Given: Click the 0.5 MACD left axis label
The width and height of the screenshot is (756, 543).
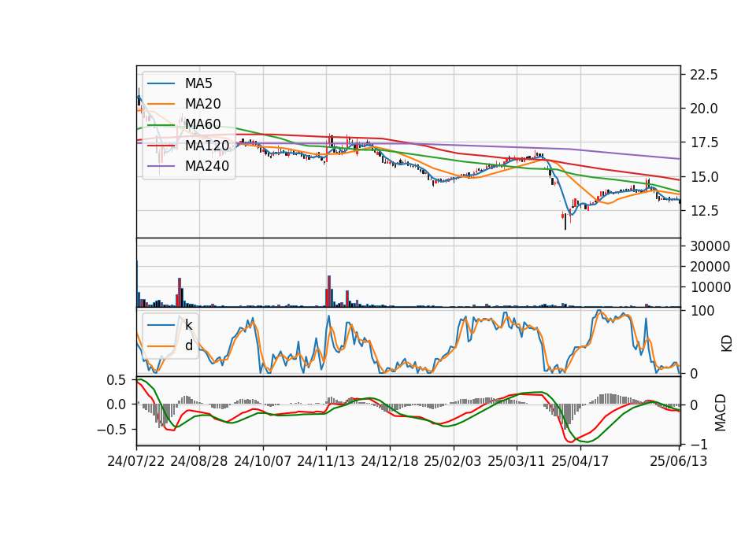Looking at the screenshot, I should (x=116, y=380).
